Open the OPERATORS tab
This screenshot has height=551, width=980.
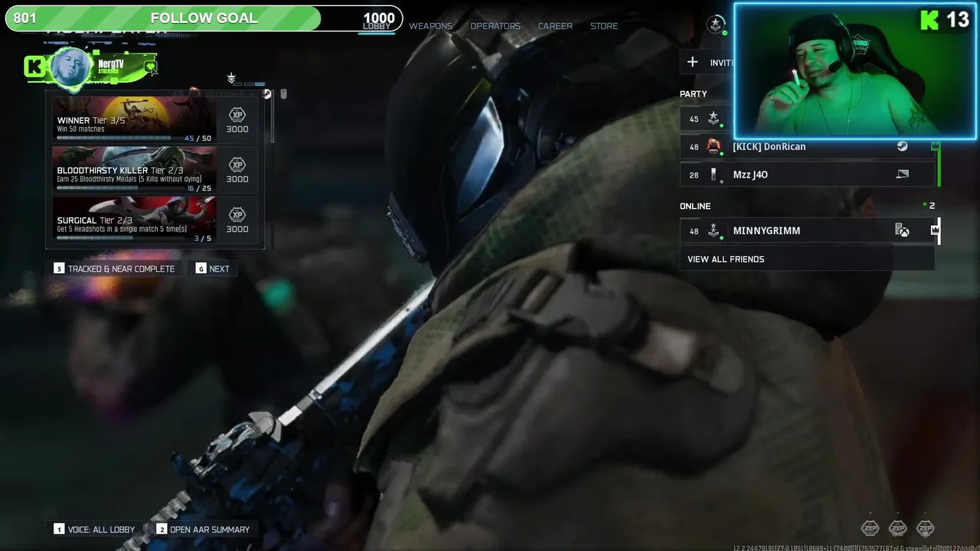(495, 26)
